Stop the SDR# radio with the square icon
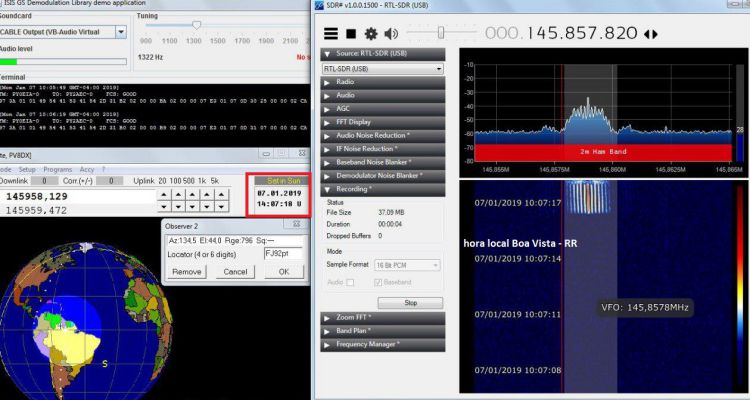This screenshot has width=750, height=400. pos(351,33)
